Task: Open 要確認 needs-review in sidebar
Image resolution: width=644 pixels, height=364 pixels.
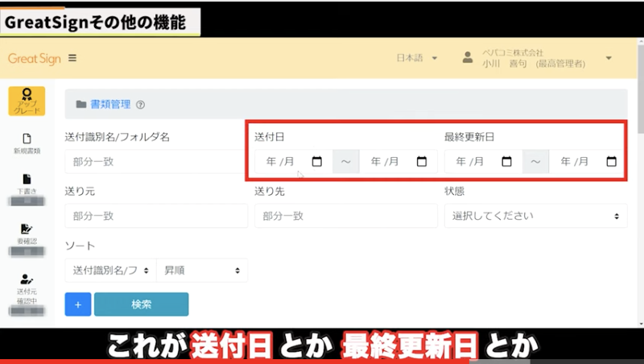Action: coord(27,234)
